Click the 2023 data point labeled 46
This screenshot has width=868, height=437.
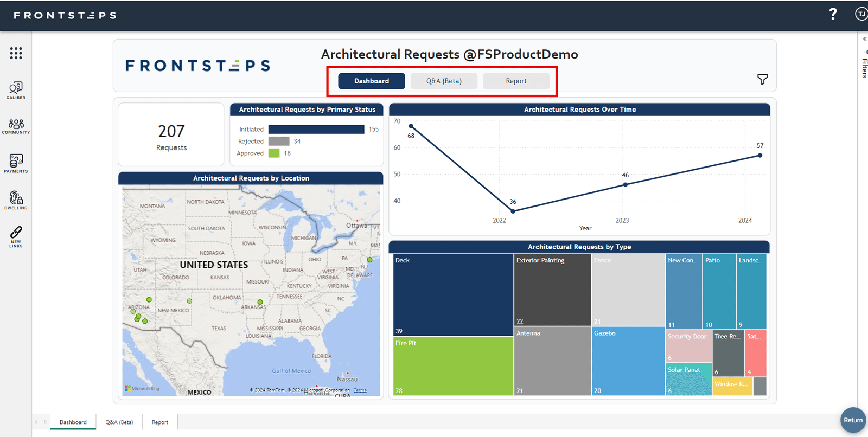click(x=626, y=184)
